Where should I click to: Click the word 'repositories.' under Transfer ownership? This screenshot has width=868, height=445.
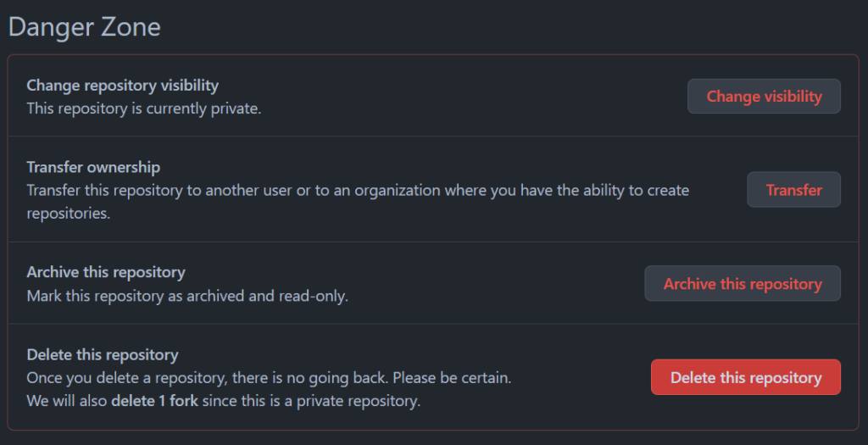pyautogui.click(x=68, y=214)
